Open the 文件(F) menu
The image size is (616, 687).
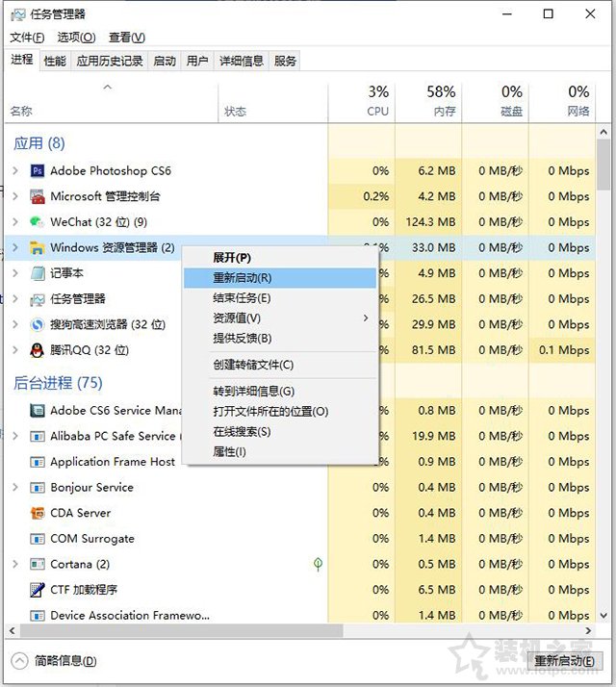[27, 38]
